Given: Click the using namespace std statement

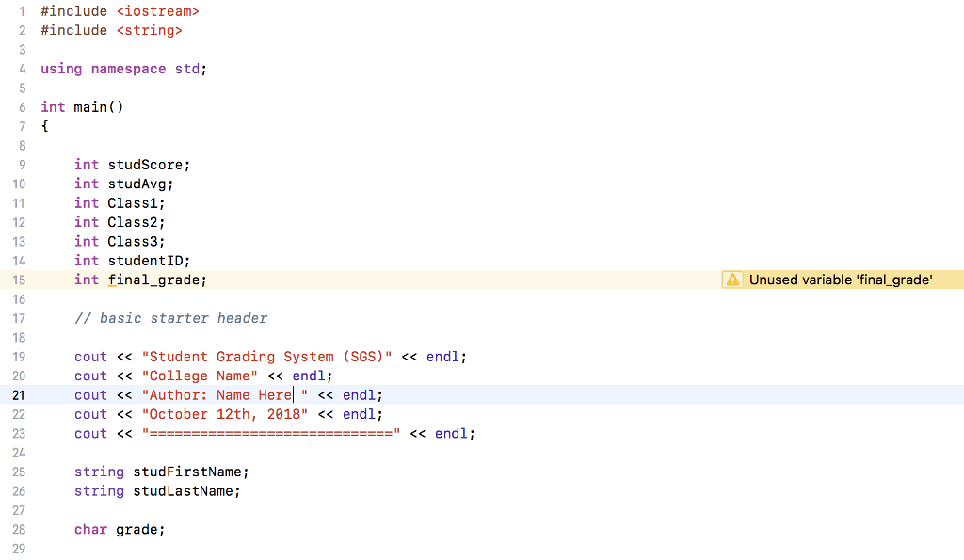Looking at the screenshot, I should pos(122,68).
